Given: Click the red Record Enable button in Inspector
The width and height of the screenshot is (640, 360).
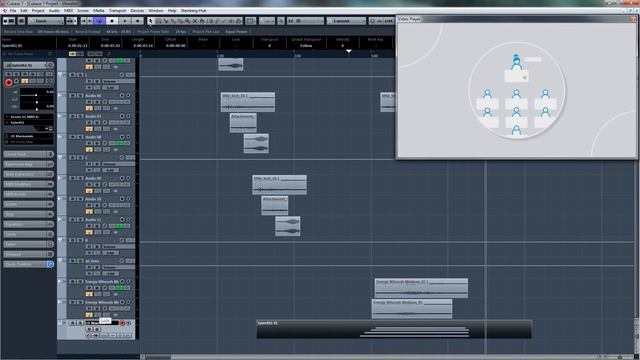Looking at the screenshot, I should pos(9,82).
